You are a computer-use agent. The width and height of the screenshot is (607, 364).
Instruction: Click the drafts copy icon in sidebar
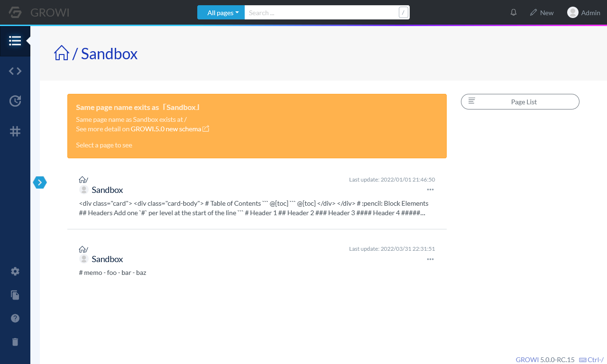15,295
